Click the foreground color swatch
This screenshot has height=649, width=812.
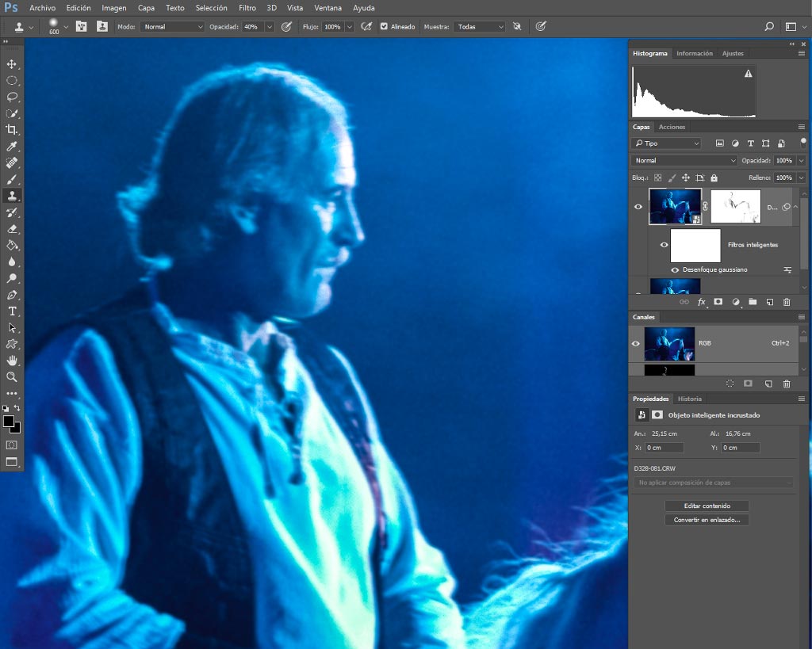[8, 422]
